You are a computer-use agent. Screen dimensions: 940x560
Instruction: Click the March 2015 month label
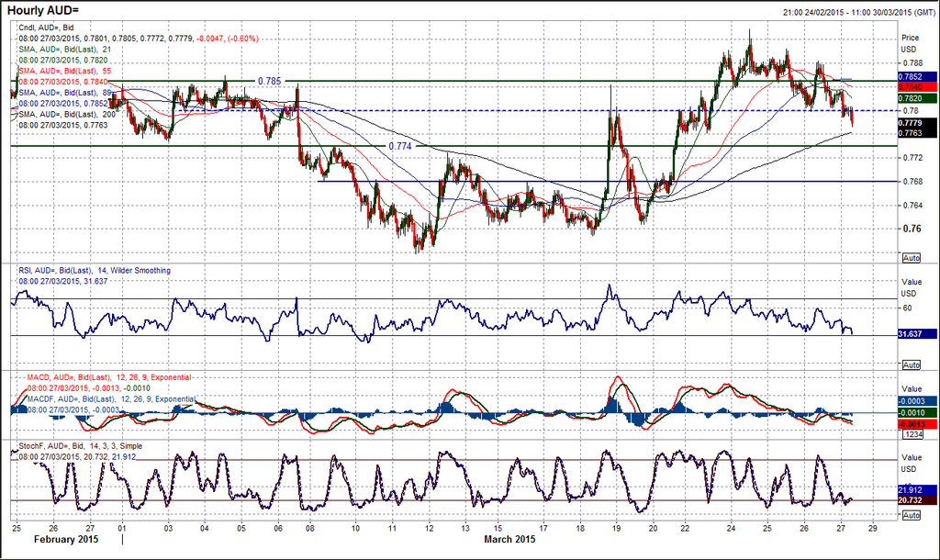[x=509, y=539]
